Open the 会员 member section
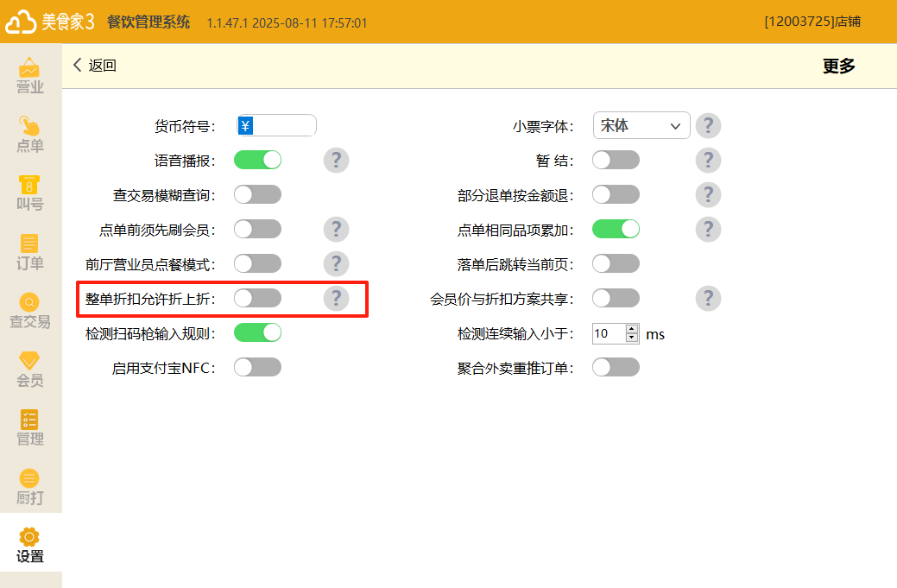 point(30,369)
